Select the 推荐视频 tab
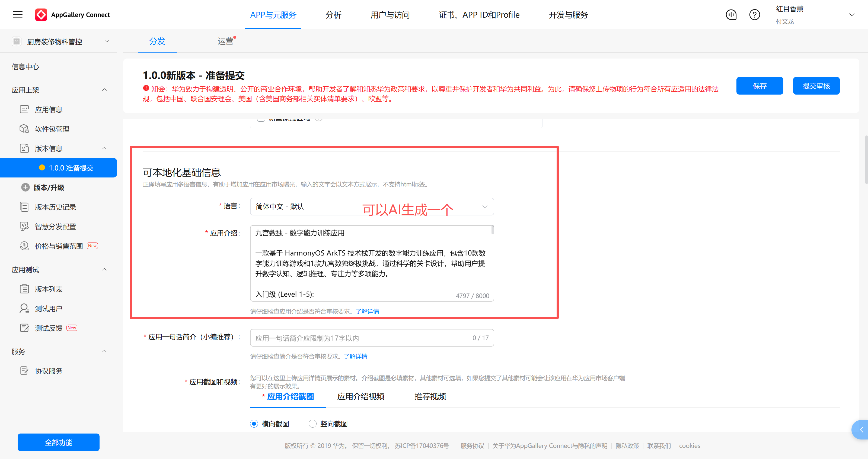Viewport: 868px width, 459px height. 430,396
